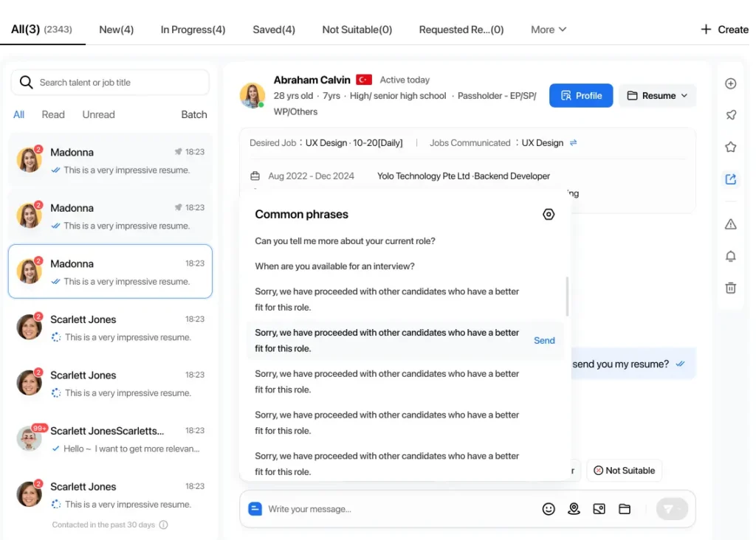Open the add circle-plus icon in right sidebar
Screen dimensions: 756x540
point(730,83)
